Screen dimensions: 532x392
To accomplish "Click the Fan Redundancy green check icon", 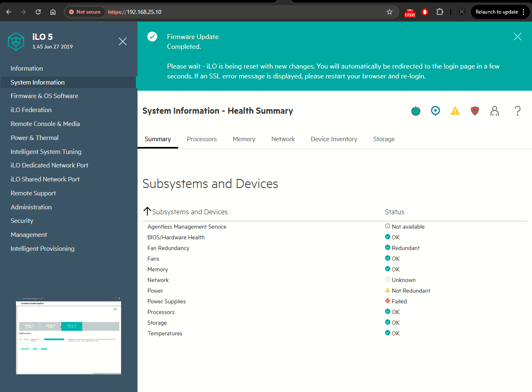I will 388,248.
